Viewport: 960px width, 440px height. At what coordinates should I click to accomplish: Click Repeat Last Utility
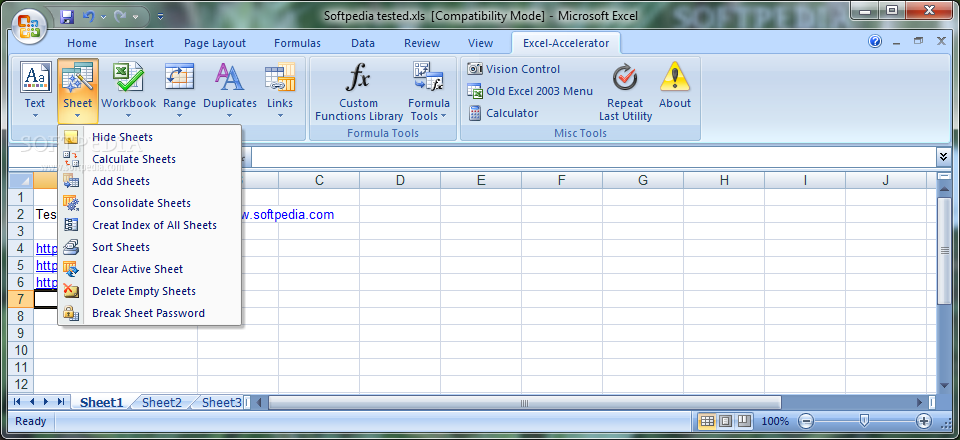(625, 91)
